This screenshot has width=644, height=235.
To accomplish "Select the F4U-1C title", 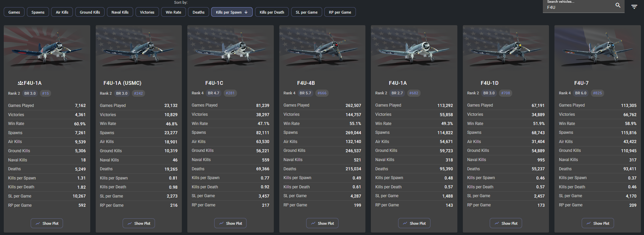I will (x=214, y=83).
